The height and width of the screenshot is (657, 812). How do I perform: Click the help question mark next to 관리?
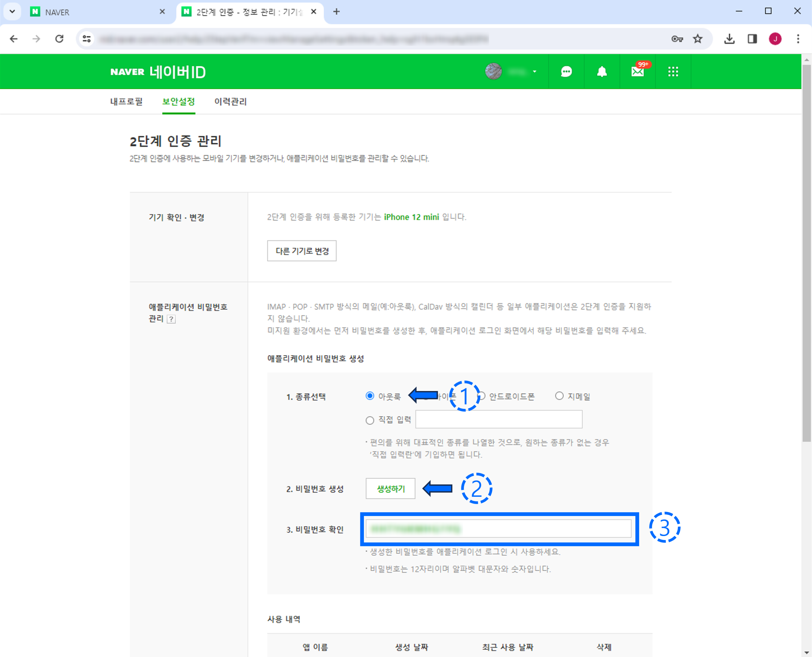[171, 319]
